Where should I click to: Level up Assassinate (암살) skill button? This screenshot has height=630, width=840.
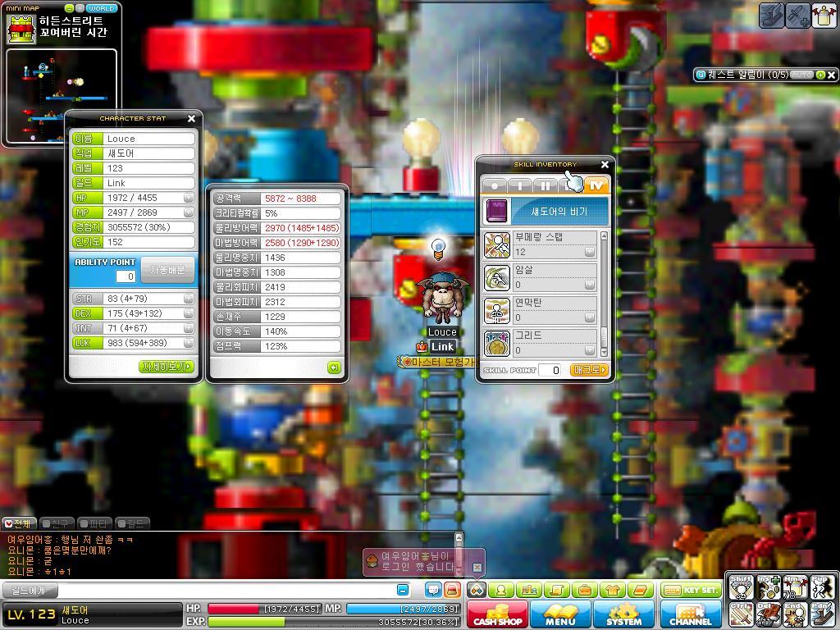click(x=589, y=285)
